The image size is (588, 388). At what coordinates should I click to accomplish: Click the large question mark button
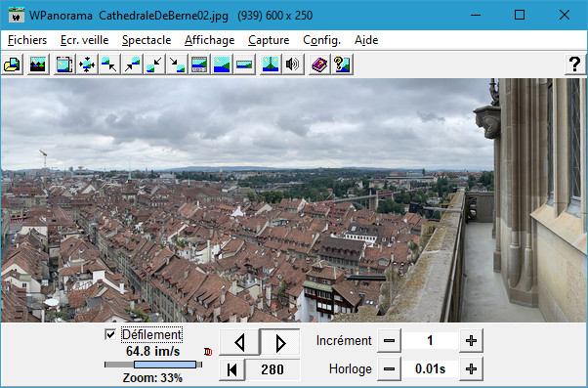click(x=574, y=65)
